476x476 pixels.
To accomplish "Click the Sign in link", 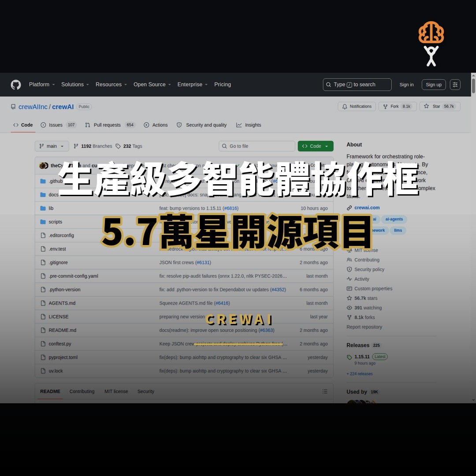I will pyautogui.click(x=406, y=85).
